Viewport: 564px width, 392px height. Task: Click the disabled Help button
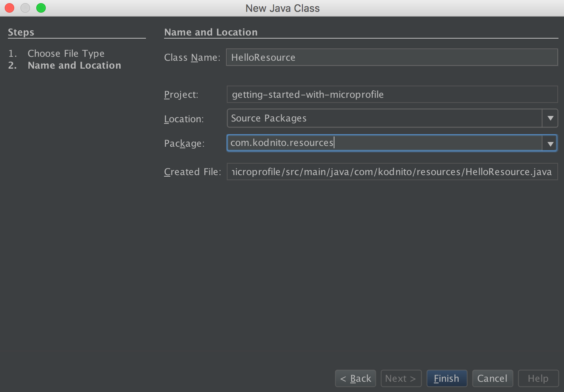pos(538,379)
